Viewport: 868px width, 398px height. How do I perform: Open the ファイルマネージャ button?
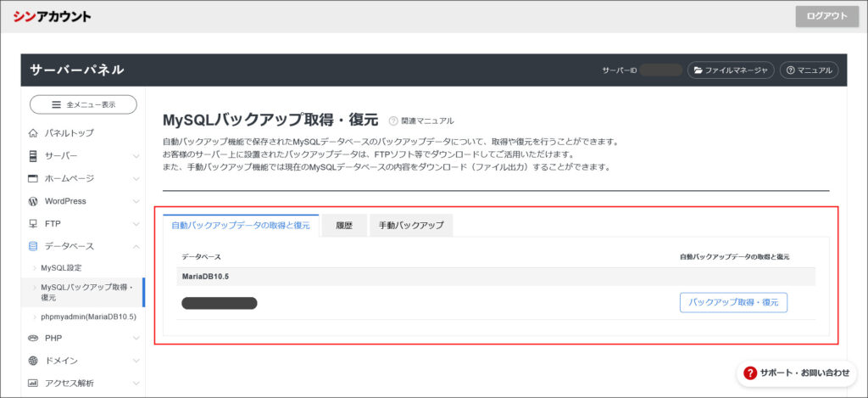[731, 70]
